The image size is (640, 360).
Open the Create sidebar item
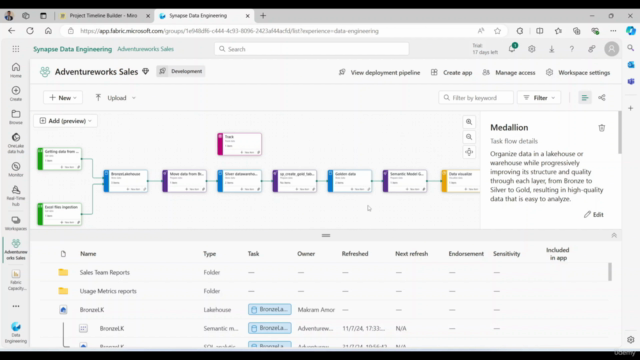(16, 93)
